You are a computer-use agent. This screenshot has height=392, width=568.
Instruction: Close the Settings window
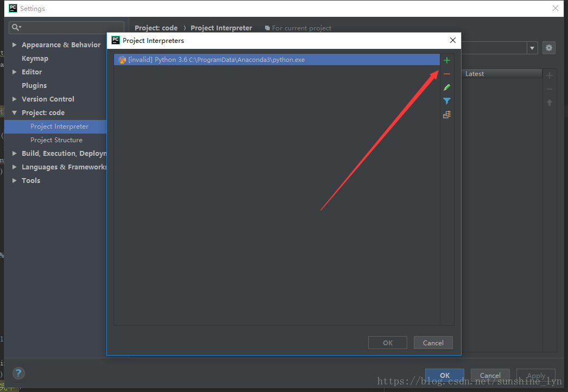pos(555,8)
